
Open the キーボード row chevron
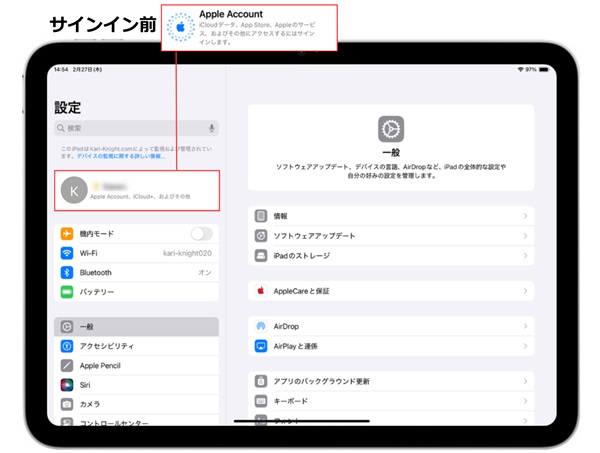coord(525,401)
